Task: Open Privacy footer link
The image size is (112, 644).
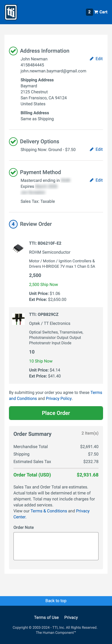Action: coord(71,617)
